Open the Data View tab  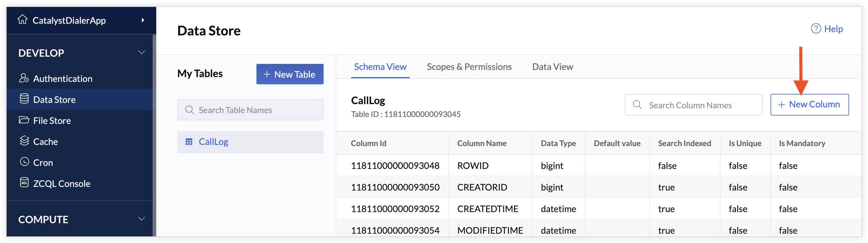(x=552, y=67)
